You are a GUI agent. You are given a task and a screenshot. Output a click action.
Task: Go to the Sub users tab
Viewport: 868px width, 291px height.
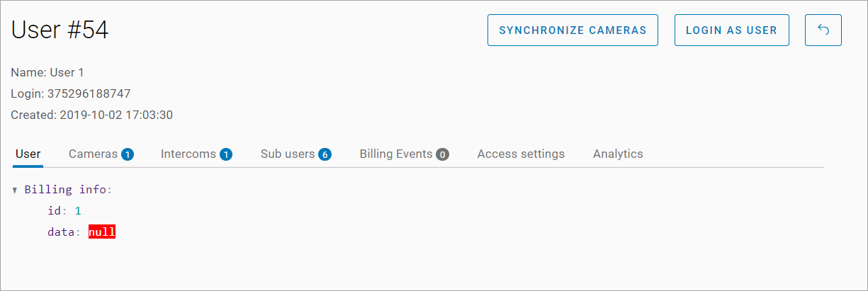coord(287,154)
